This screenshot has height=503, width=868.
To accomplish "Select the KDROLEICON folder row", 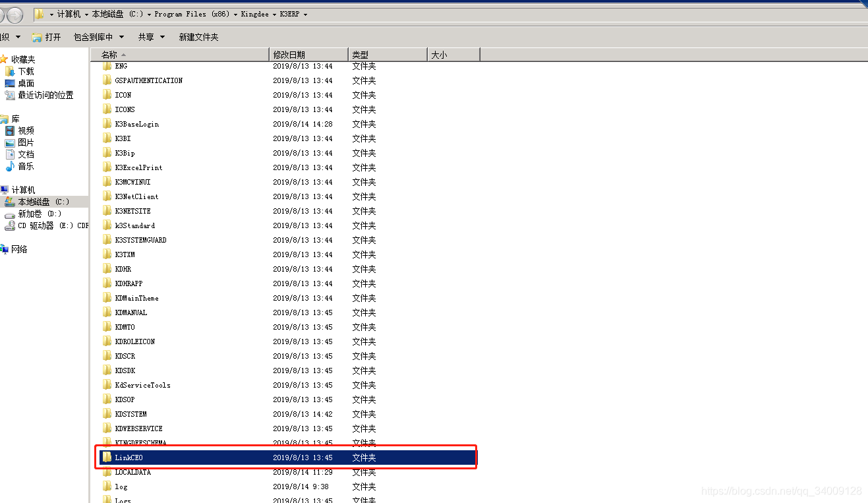I will [x=287, y=341].
